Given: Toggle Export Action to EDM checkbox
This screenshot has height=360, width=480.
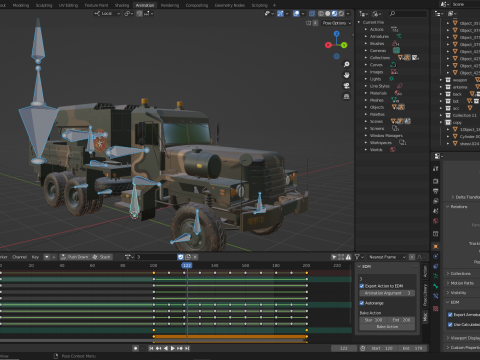Looking at the screenshot, I should coord(362,286).
